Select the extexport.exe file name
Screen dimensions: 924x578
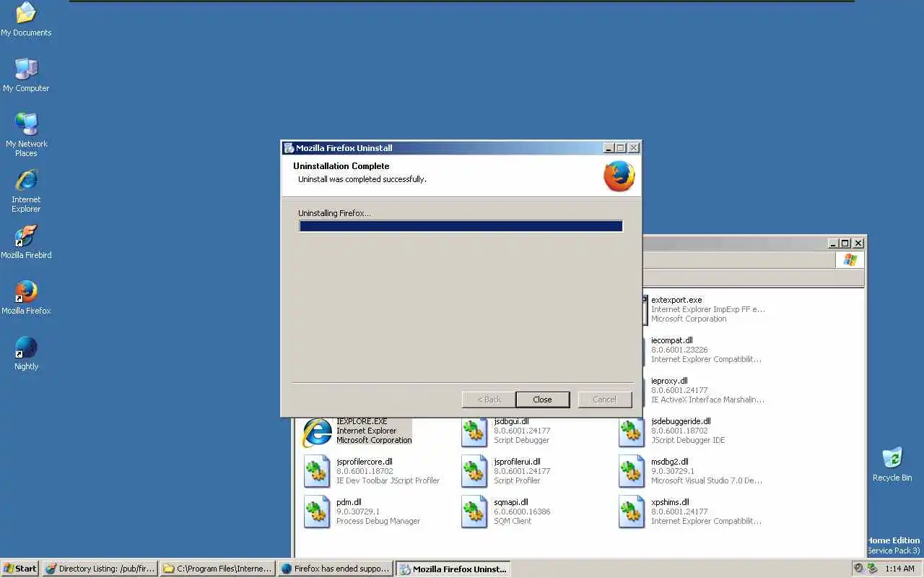pyautogui.click(x=676, y=300)
